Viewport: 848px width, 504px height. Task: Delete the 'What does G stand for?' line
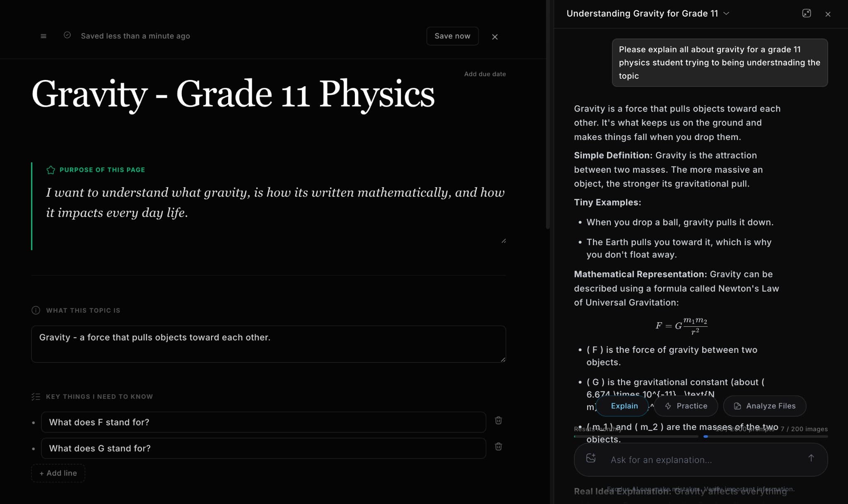[x=498, y=446]
